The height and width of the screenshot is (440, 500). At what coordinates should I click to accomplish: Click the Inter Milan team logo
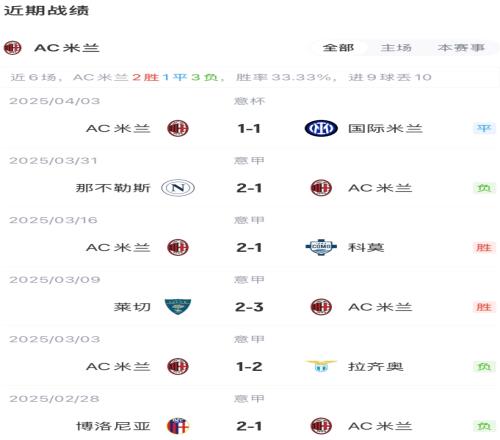point(321,128)
